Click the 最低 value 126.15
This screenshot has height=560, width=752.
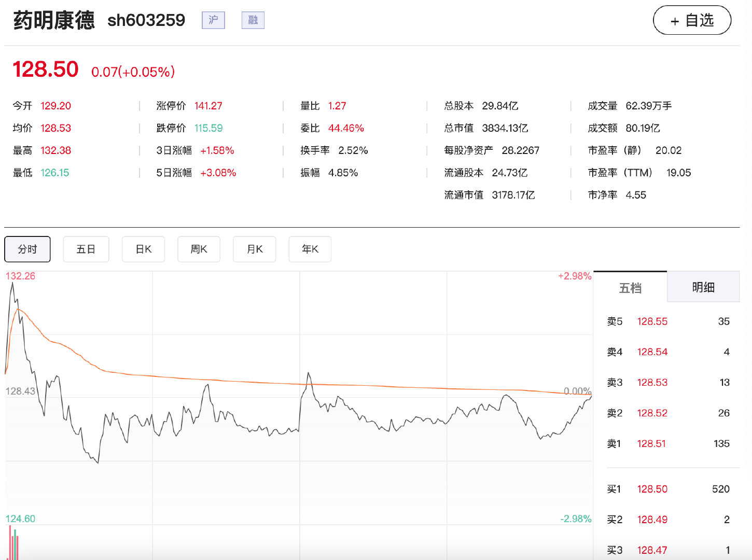tap(55, 173)
